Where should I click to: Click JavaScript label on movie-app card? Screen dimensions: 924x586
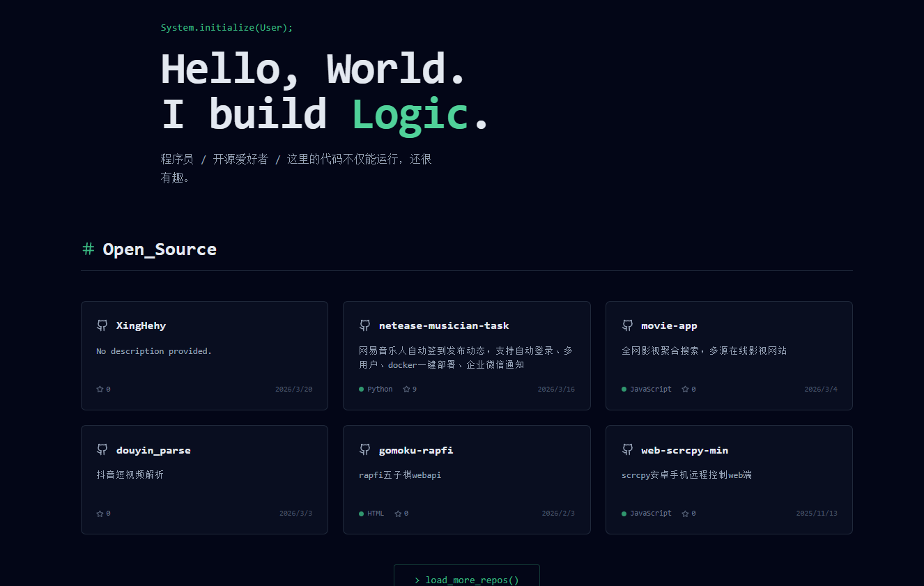[651, 390]
